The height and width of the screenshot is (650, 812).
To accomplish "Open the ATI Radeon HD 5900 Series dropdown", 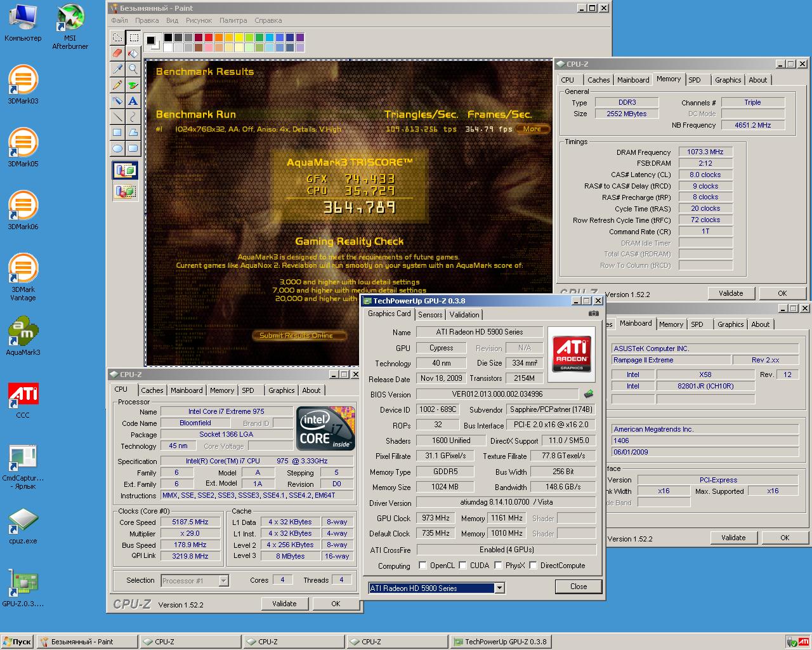I will (x=499, y=588).
